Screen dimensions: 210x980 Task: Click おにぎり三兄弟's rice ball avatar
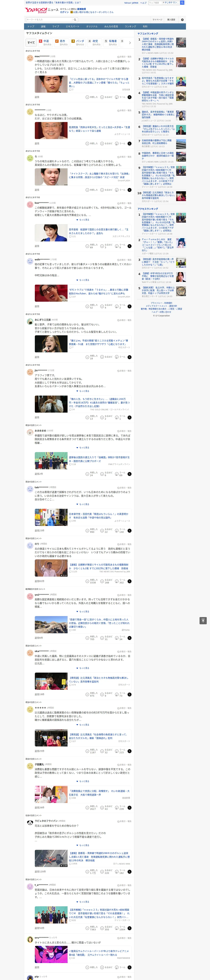coord(30,321)
